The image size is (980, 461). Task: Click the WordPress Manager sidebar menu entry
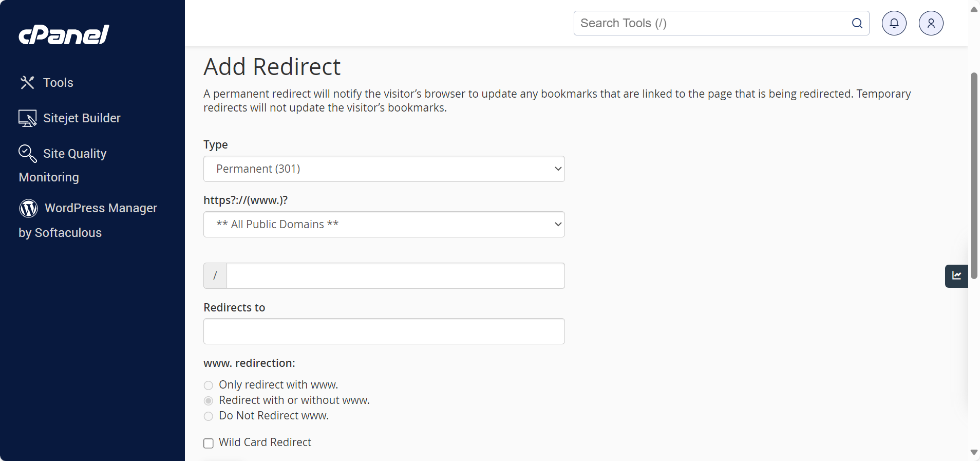pyautogui.click(x=100, y=208)
